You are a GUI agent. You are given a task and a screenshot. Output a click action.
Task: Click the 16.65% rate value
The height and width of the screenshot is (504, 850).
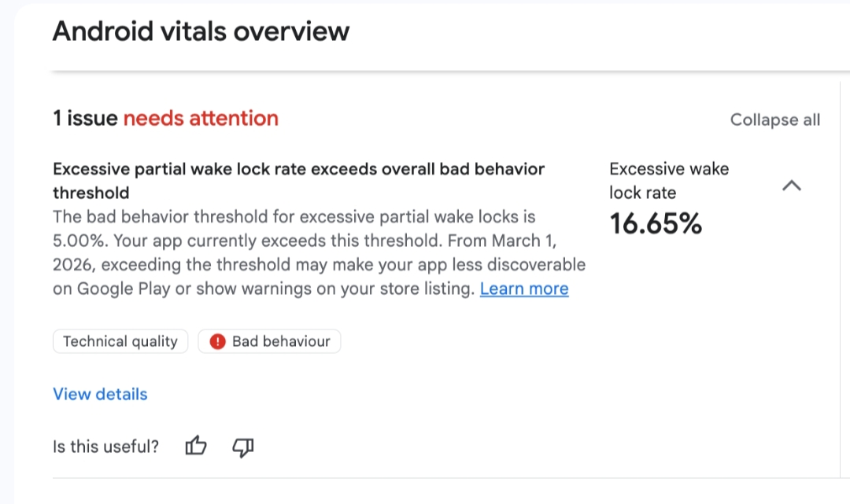[656, 225]
